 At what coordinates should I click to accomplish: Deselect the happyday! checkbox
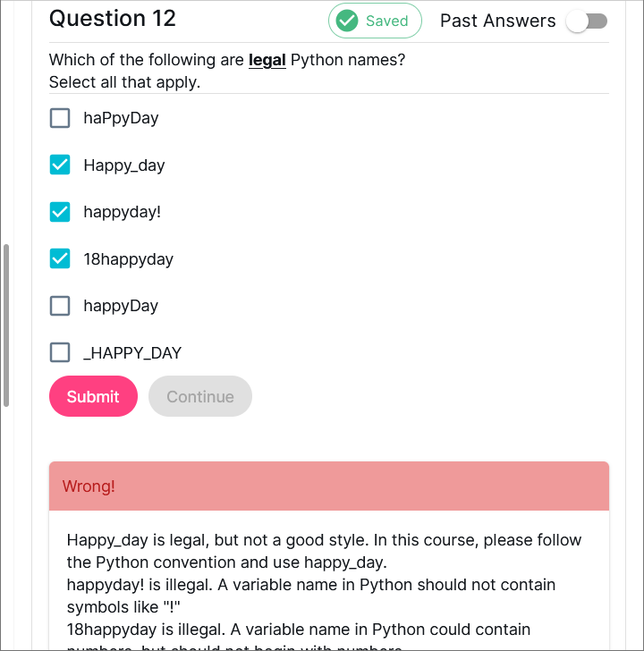[60, 212]
